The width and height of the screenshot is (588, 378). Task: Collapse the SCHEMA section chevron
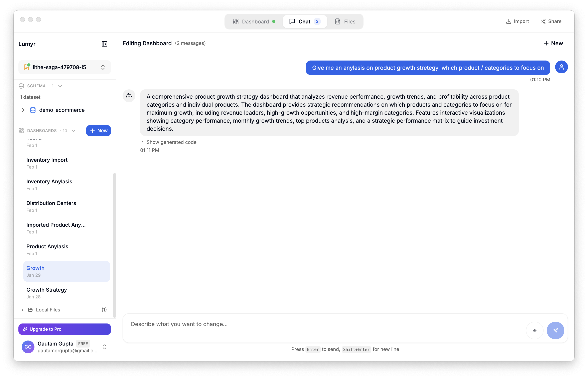click(x=60, y=86)
